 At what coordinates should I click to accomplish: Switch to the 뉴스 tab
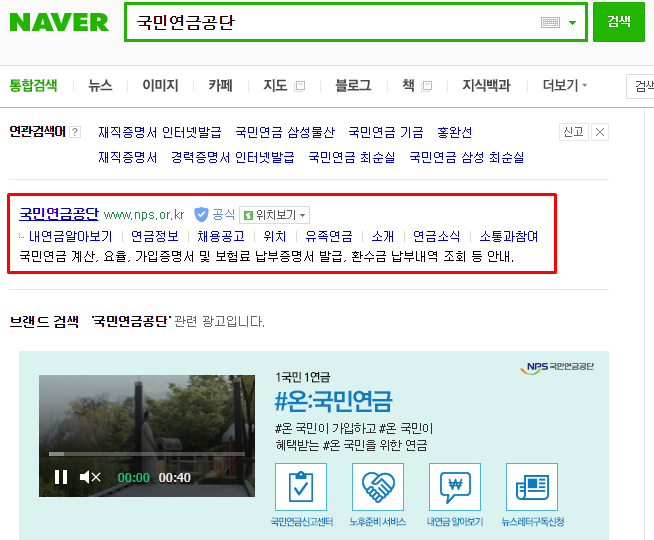tap(100, 85)
